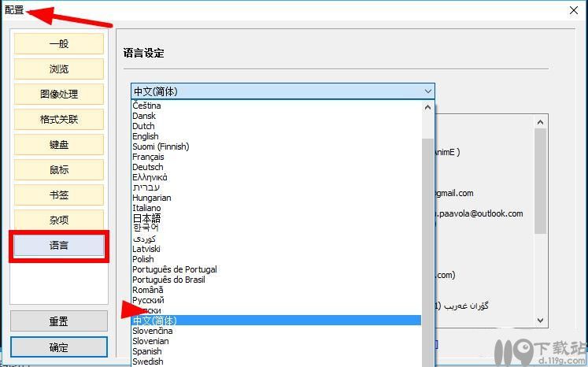Confirm settings with the 确定 button

[x=59, y=347]
